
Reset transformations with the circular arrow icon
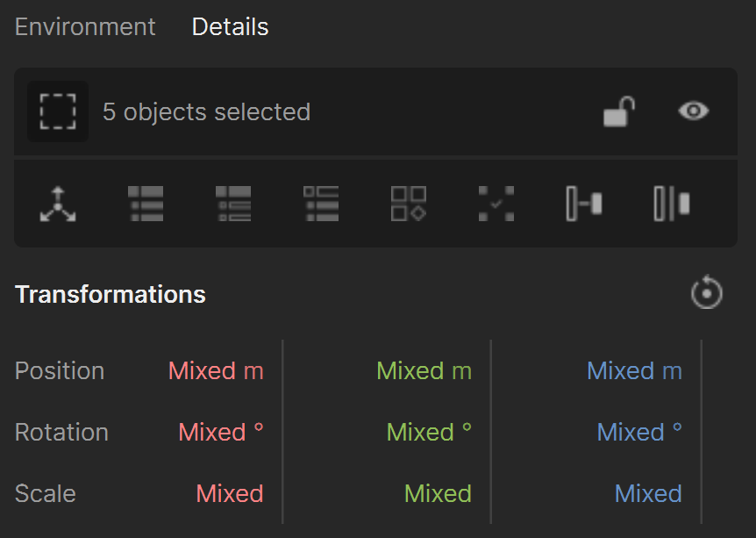point(706,292)
